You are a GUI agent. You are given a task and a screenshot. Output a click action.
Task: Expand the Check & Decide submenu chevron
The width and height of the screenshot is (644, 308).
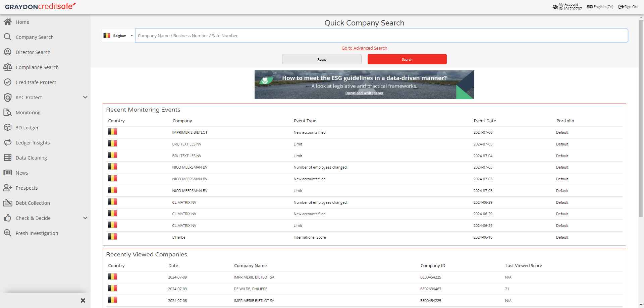point(85,218)
